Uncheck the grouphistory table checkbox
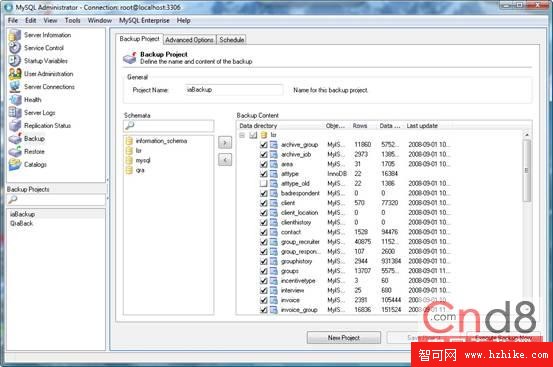 [263, 262]
